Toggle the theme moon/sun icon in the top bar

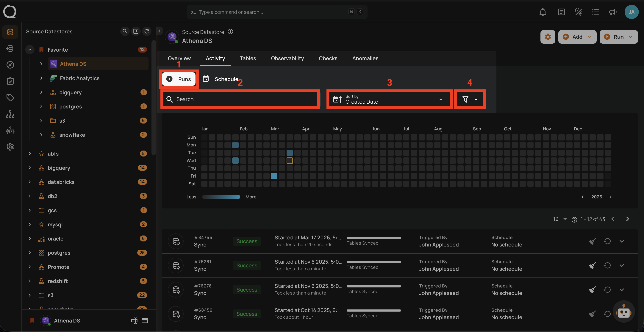click(579, 12)
